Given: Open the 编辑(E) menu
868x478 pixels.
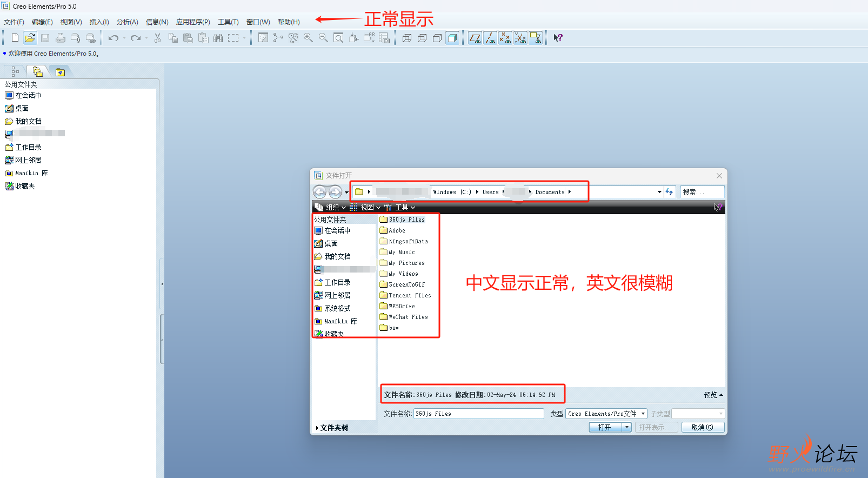Looking at the screenshot, I should click(42, 22).
